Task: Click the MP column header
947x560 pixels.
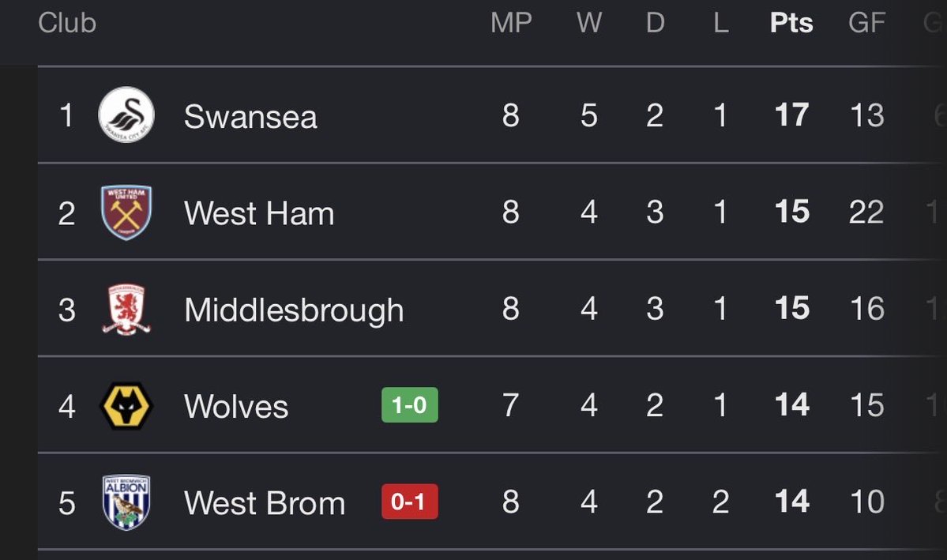Action: [x=511, y=23]
